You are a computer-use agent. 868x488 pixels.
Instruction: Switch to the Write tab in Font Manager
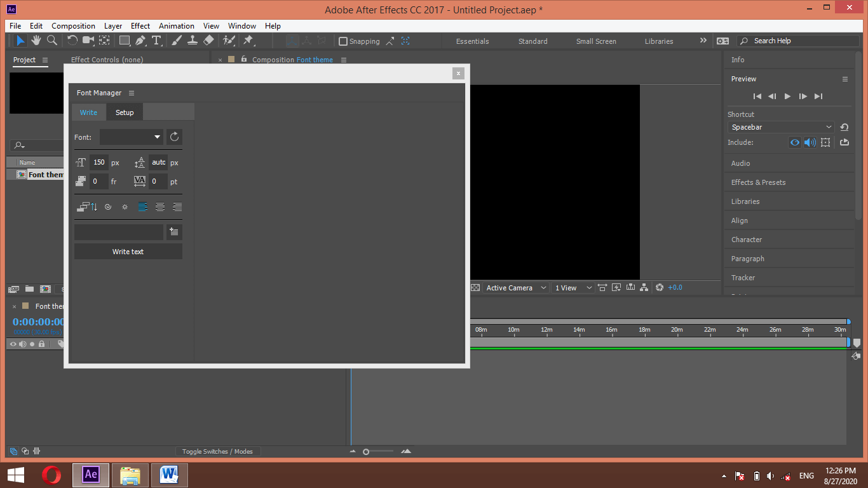click(88, 112)
